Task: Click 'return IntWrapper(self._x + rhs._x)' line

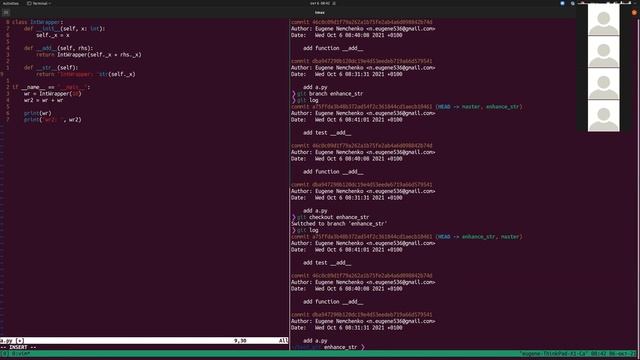Action: pyautogui.click(x=89, y=55)
